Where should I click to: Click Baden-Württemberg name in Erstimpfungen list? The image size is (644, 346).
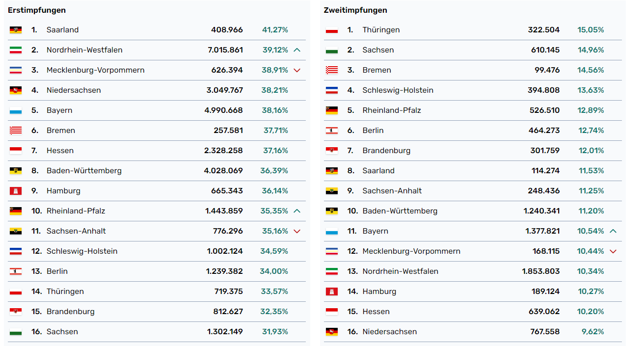tap(84, 171)
